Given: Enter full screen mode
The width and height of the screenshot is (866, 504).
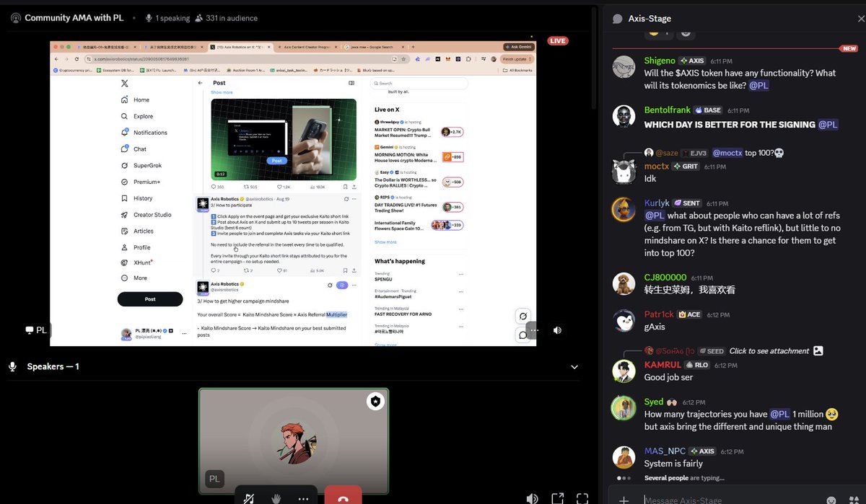Looking at the screenshot, I should click(x=582, y=498).
